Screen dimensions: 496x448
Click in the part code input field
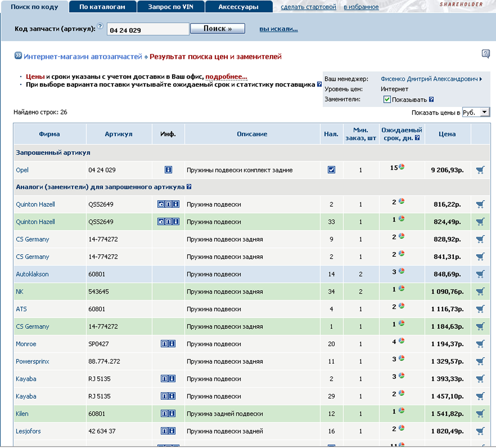tap(148, 29)
